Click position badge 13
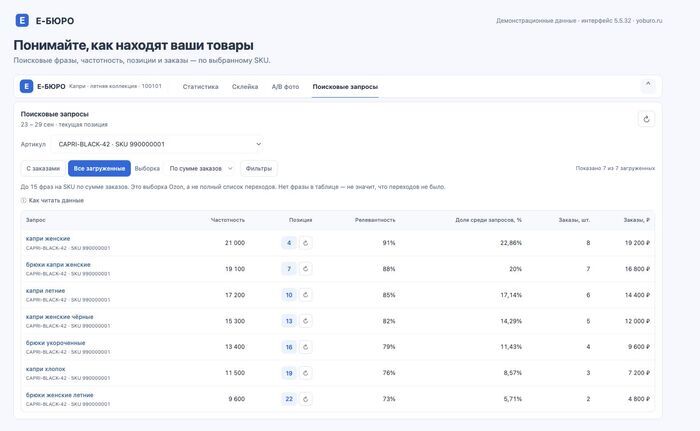 [x=289, y=321]
